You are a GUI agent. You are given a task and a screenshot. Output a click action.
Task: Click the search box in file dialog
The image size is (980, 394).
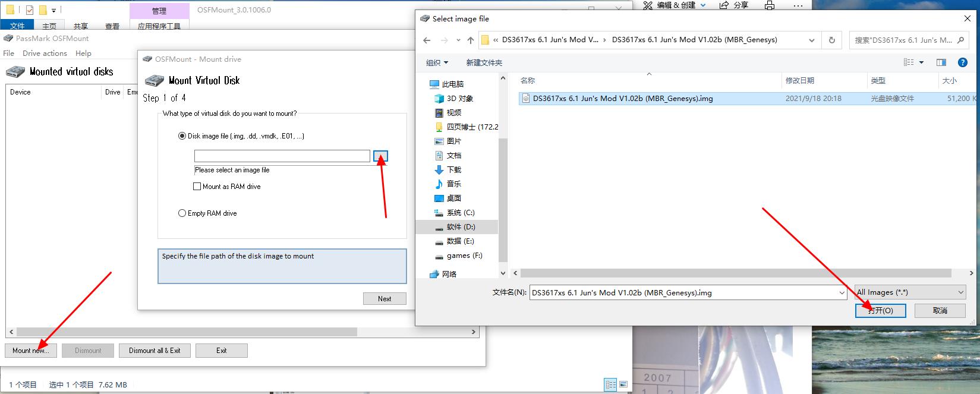909,40
